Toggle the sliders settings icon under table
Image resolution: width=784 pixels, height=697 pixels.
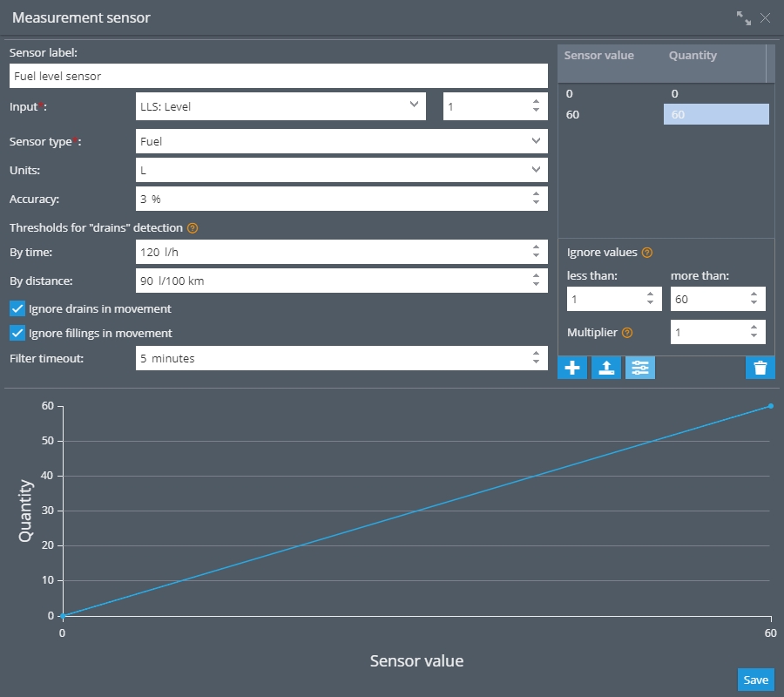coord(640,369)
